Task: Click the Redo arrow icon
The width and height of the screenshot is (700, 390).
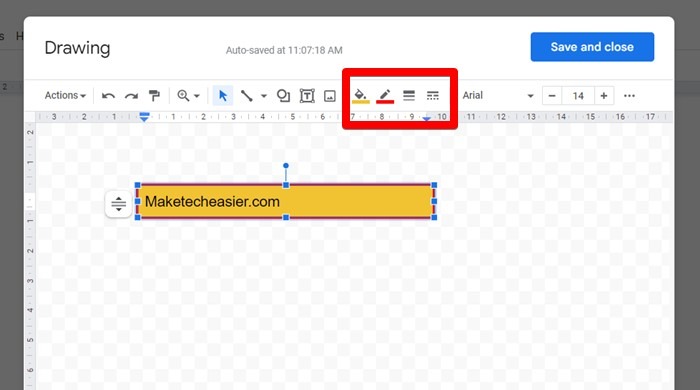Action: (131, 95)
